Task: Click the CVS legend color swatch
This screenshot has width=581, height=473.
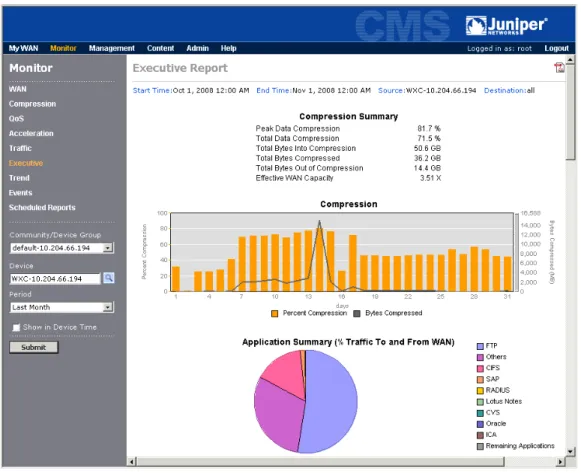Action: pos(480,413)
